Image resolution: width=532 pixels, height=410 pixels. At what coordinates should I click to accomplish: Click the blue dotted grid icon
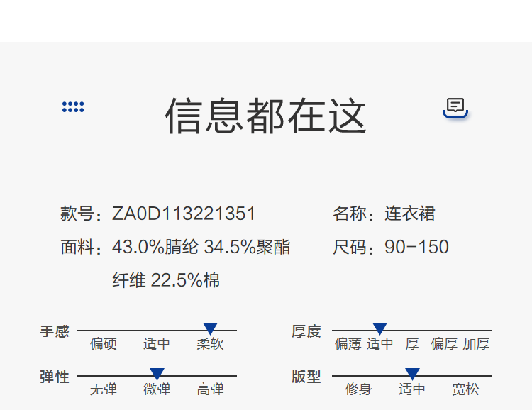(73, 107)
